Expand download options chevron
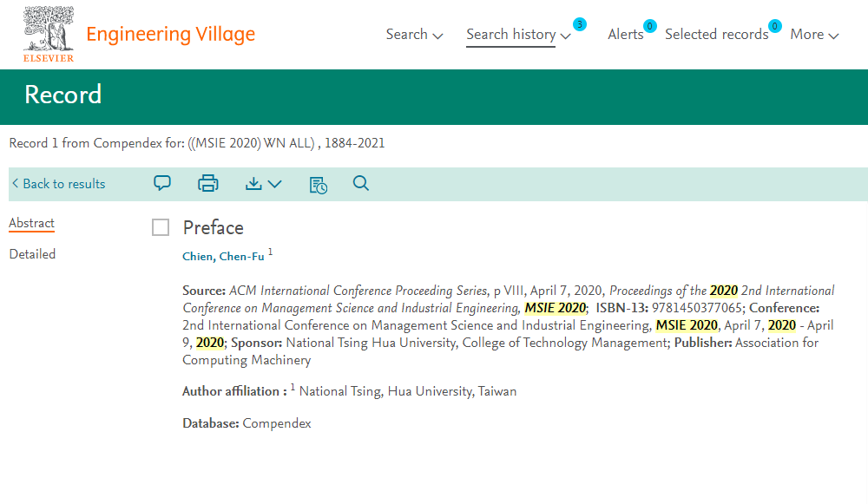This screenshot has width=868, height=504. pyautogui.click(x=275, y=184)
